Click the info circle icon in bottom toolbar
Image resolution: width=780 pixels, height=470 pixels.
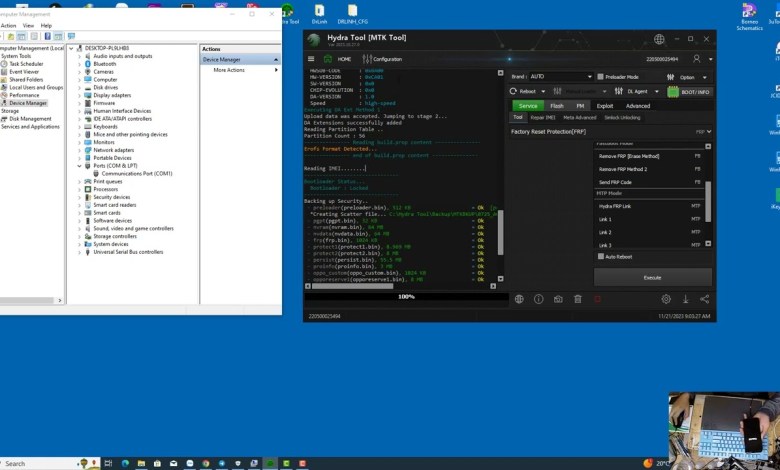(538, 299)
